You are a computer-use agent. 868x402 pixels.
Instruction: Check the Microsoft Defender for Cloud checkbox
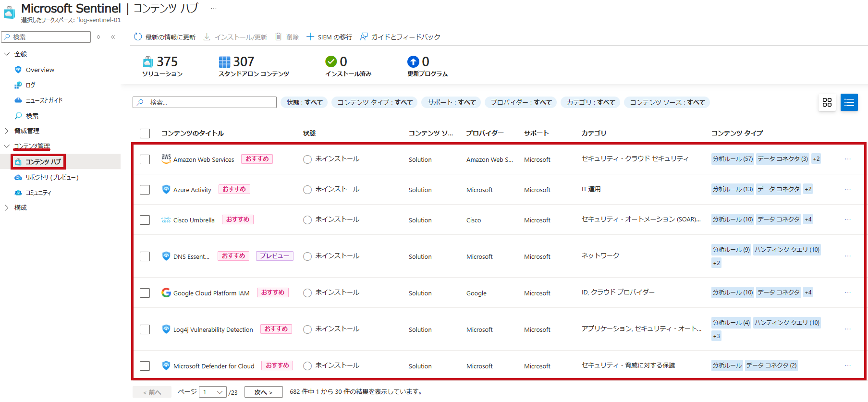click(x=145, y=366)
